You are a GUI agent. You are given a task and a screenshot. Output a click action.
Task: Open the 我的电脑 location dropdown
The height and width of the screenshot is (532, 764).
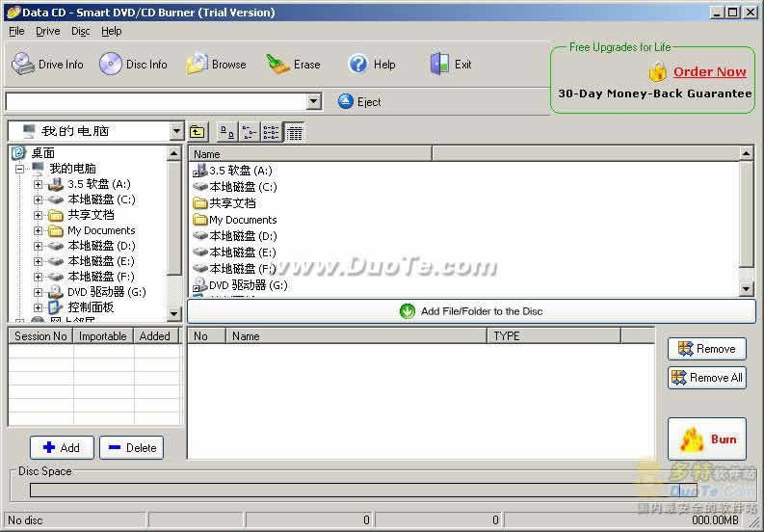click(x=176, y=131)
